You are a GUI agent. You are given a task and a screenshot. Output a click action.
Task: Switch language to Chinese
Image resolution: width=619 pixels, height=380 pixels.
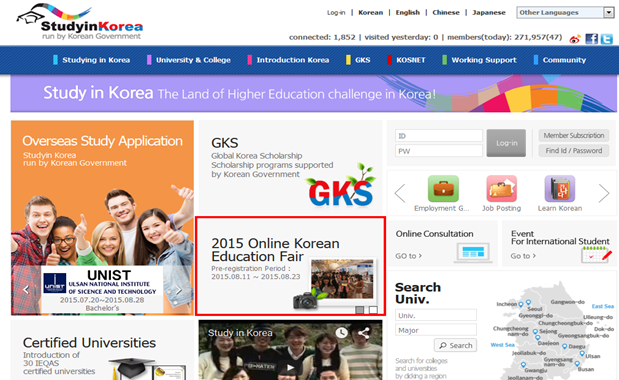(x=446, y=13)
